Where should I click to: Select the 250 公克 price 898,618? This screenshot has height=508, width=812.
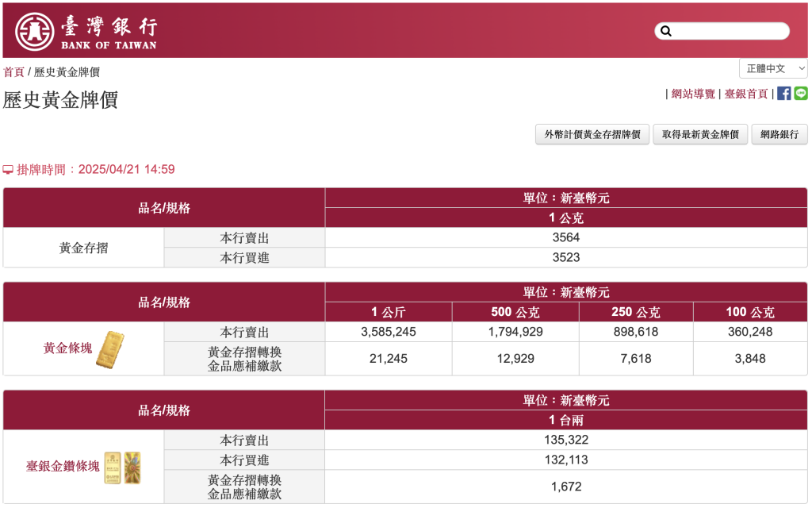[636, 332]
